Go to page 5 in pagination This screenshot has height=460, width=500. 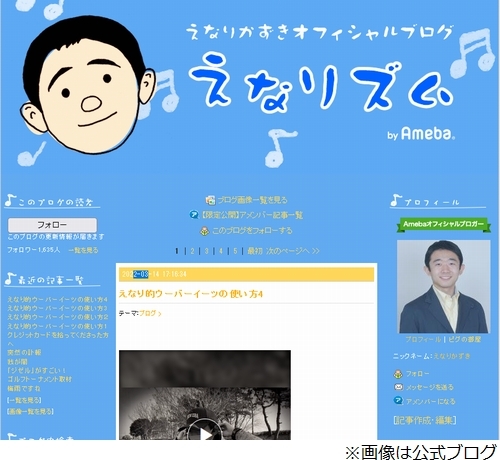[x=235, y=251]
